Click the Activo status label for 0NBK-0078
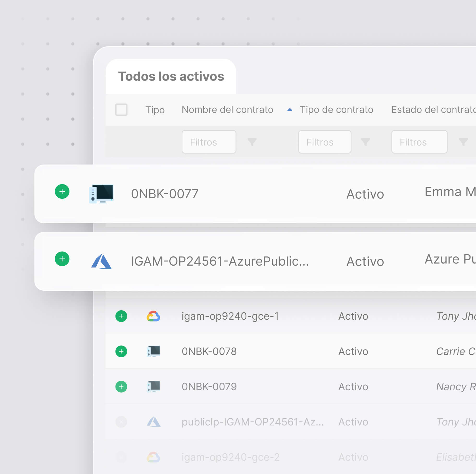 [353, 351]
